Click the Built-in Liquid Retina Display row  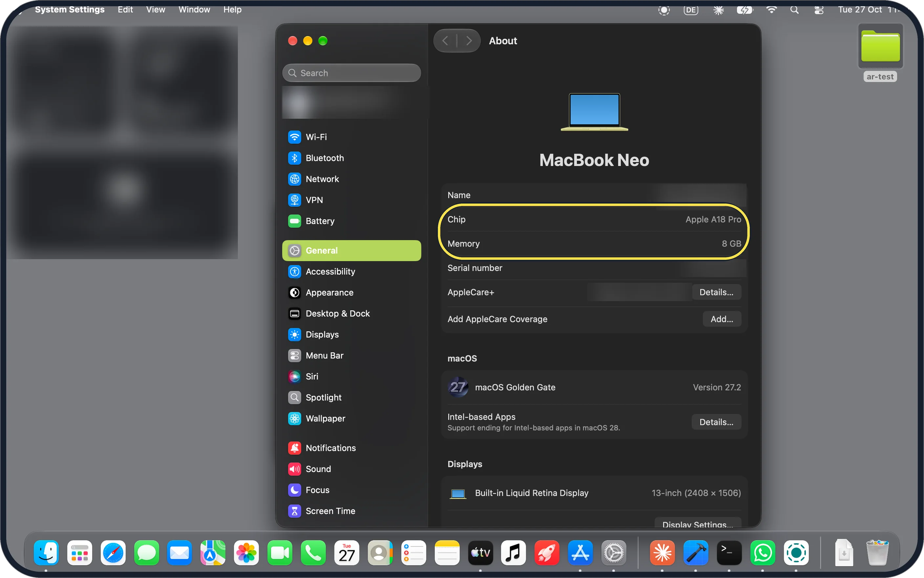pos(594,493)
